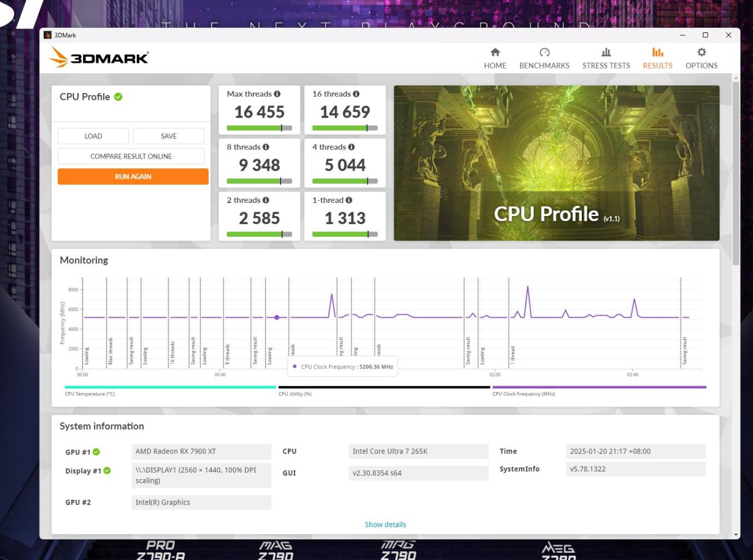The width and height of the screenshot is (753, 560).
Task: Open the Results tab
Action: coord(657,58)
